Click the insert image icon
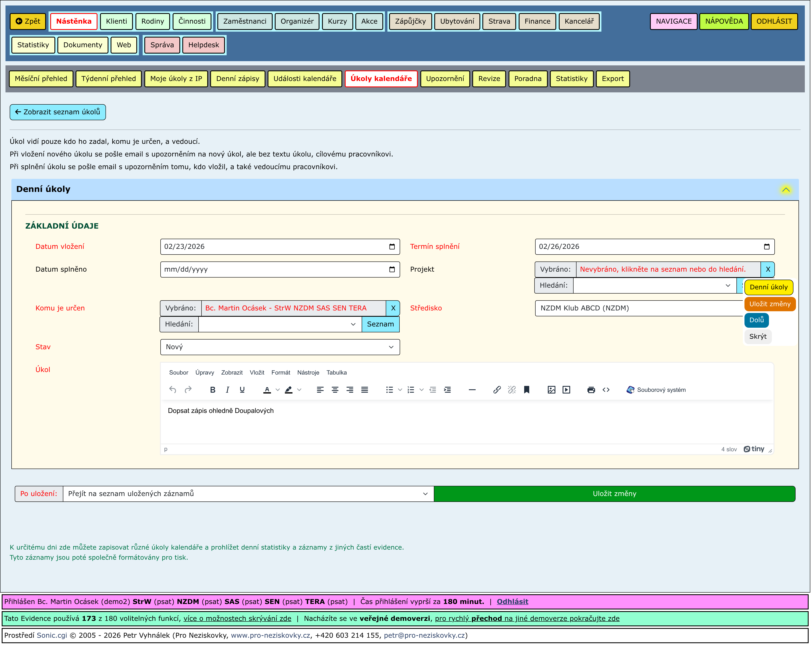This screenshot has width=812, height=655. [552, 390]
